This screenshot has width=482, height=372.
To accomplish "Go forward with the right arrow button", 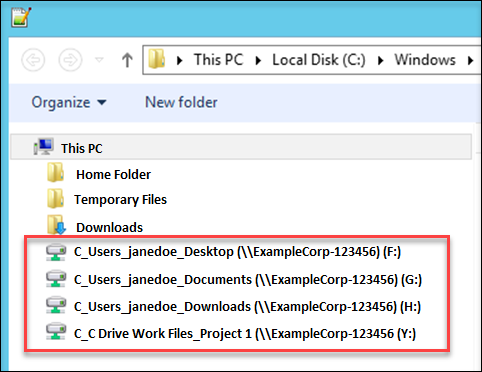I will [x=70, y=60].
